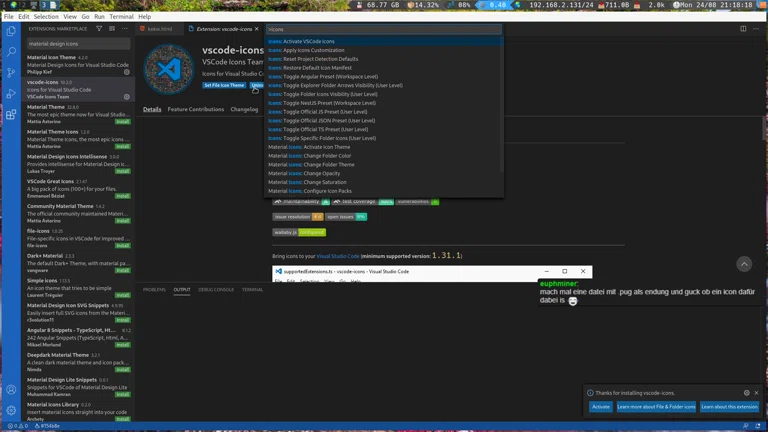Open the Explorer view in activity bar

11,31
